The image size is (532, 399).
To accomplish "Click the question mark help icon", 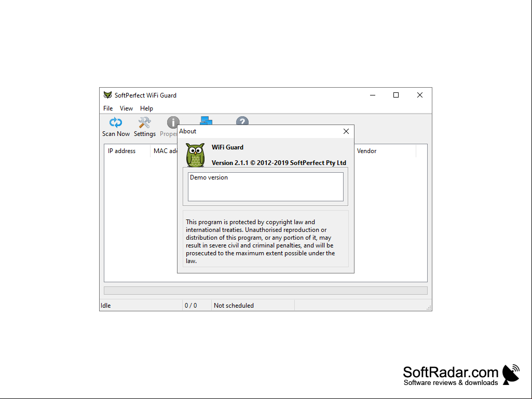I will 242,121.
